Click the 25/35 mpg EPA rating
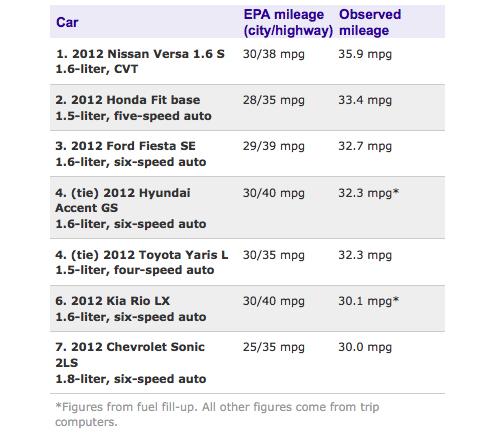 [x=274, y=347]
